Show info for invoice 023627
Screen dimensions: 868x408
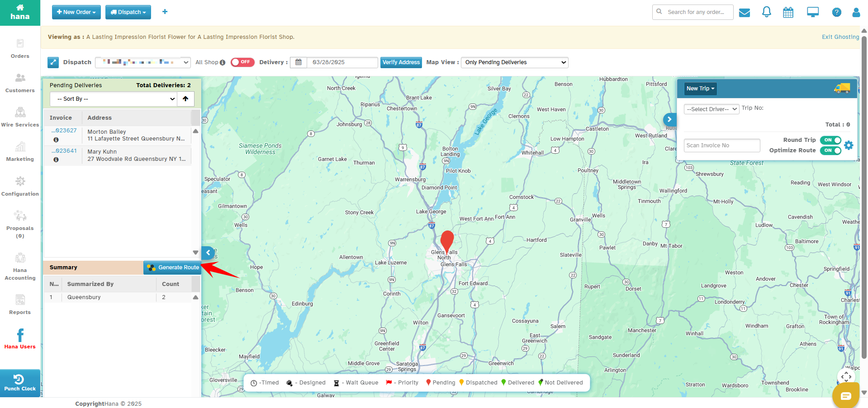pyautogui.click(x=56, y=140)
